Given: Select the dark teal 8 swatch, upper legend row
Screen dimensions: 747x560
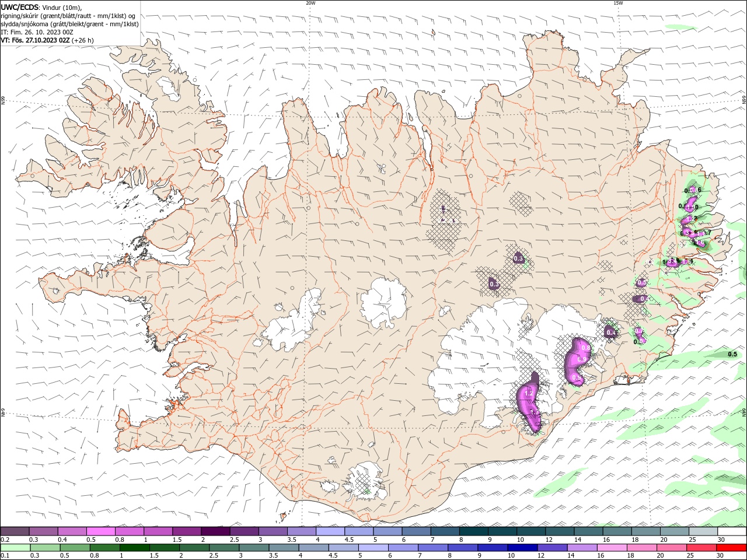Looking at the screenshot, I should 474,531.
